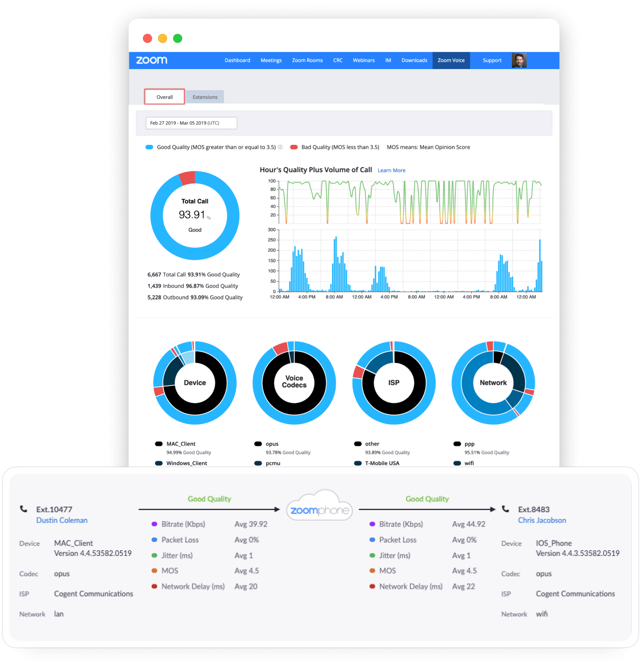
Task: Click the phone icon next to Ext.10477
Action: (x=23, y=509)
